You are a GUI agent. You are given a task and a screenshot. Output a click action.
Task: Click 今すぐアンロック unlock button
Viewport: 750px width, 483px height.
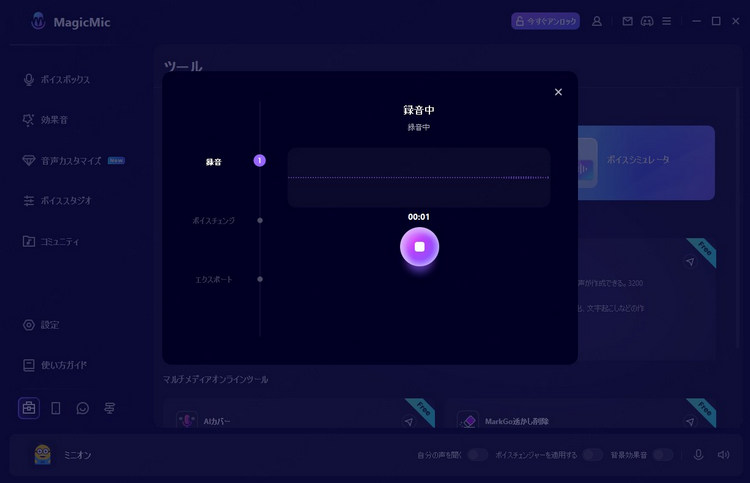(545, 21)
